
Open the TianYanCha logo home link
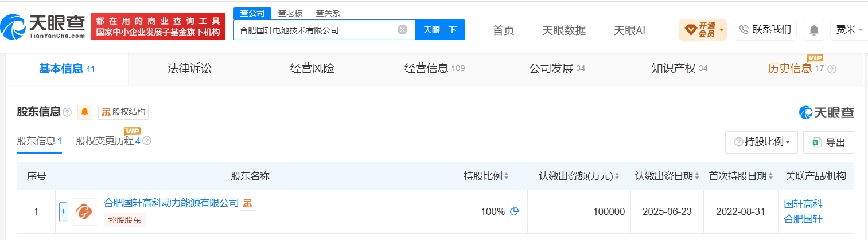pos(43,26)
